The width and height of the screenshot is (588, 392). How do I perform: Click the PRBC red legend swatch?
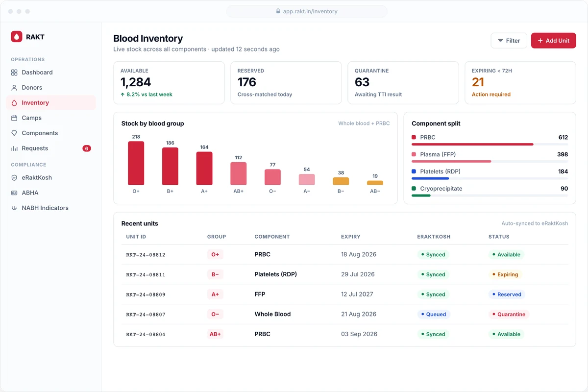[414, 138]
